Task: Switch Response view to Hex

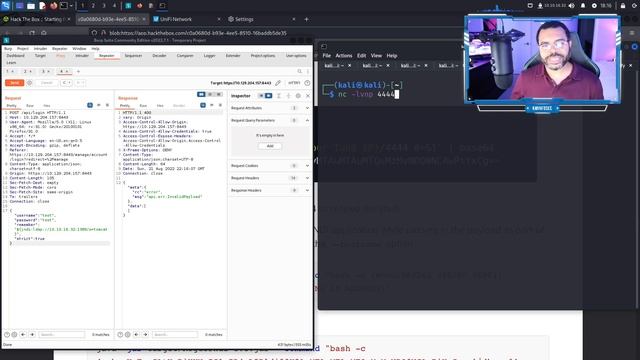Action: pyautogui.click(x=160, y=106)
